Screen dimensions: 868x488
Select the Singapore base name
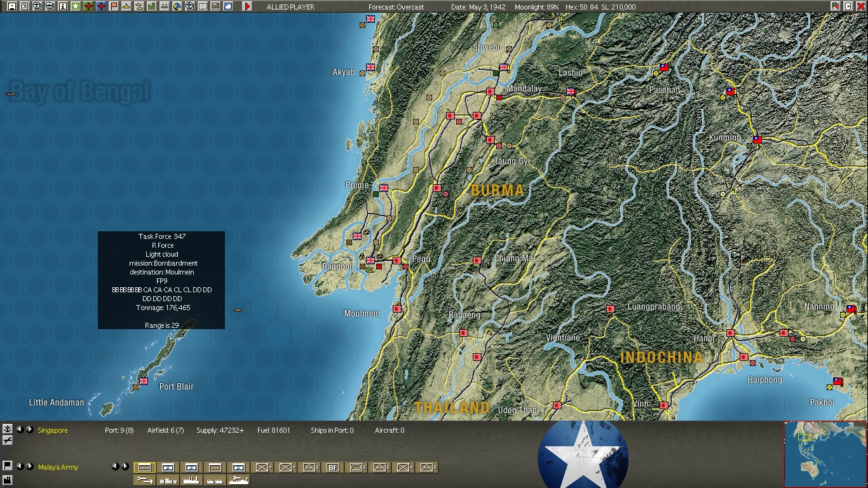click(x=53, y=430)
